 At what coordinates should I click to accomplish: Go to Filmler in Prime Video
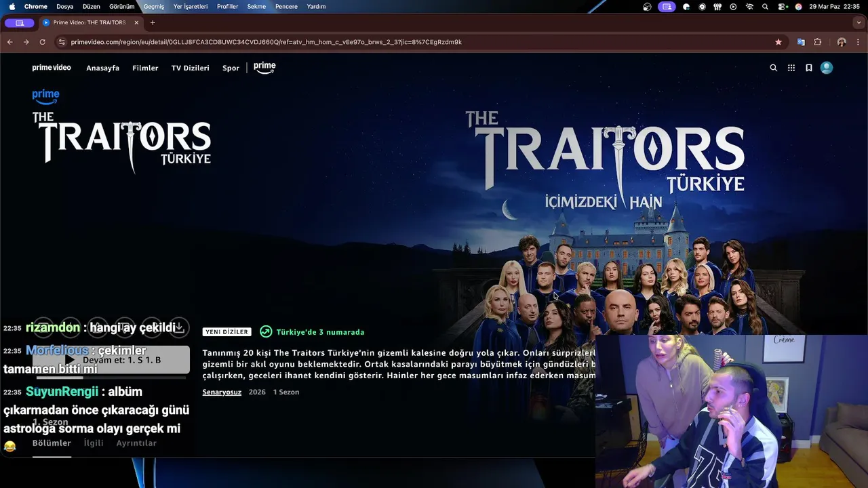[145, 68]
